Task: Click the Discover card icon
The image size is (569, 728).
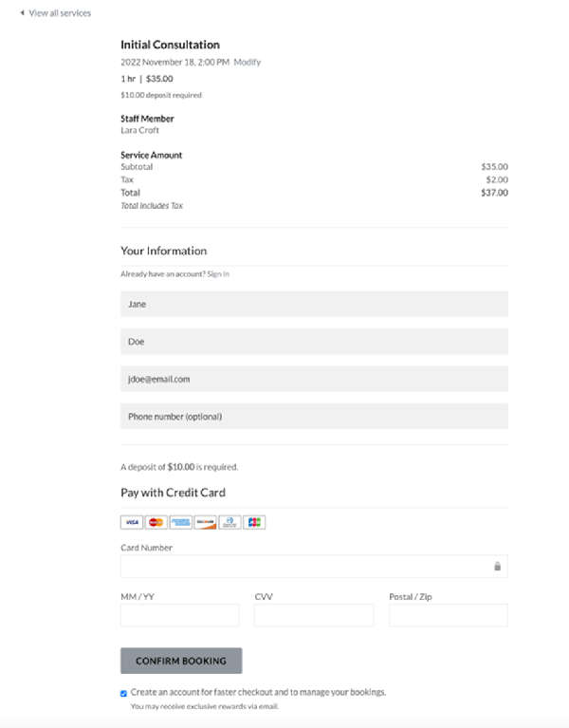Action: [206, 522]
